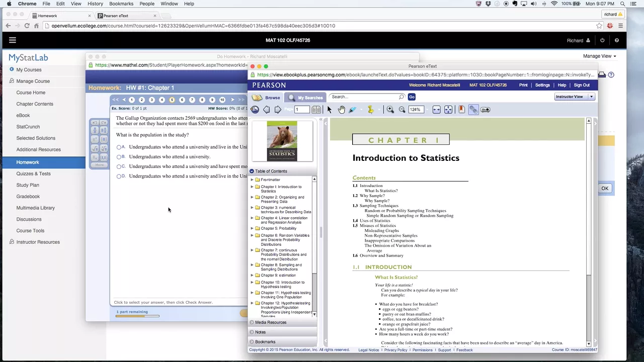Viewport: 644px width, 362px height.
Task: Select the arrow pointer tool
Action: 330,110
